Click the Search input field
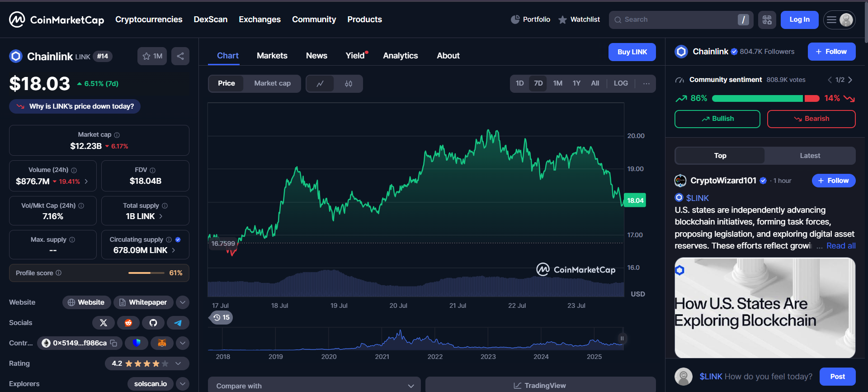 click(681, 20)
